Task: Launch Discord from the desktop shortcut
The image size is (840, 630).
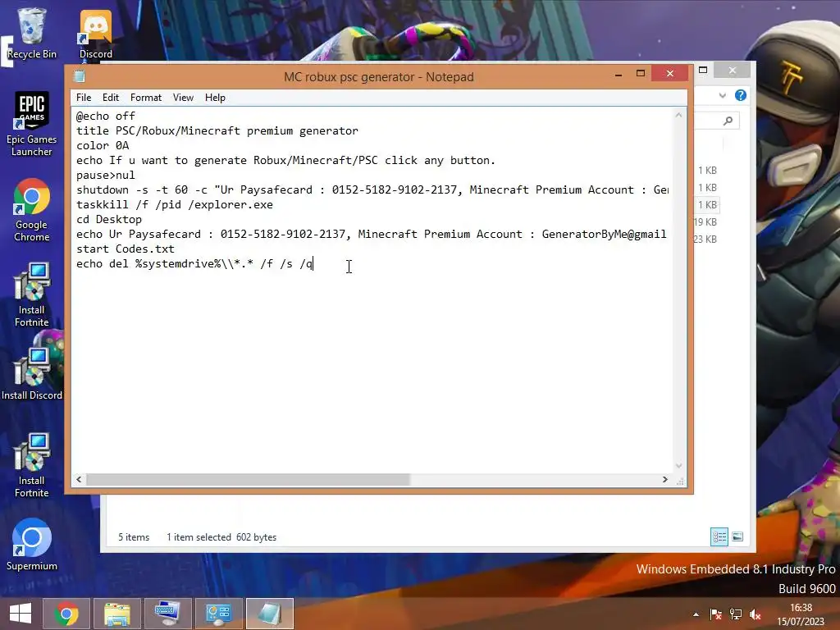Action: point(96,33)
